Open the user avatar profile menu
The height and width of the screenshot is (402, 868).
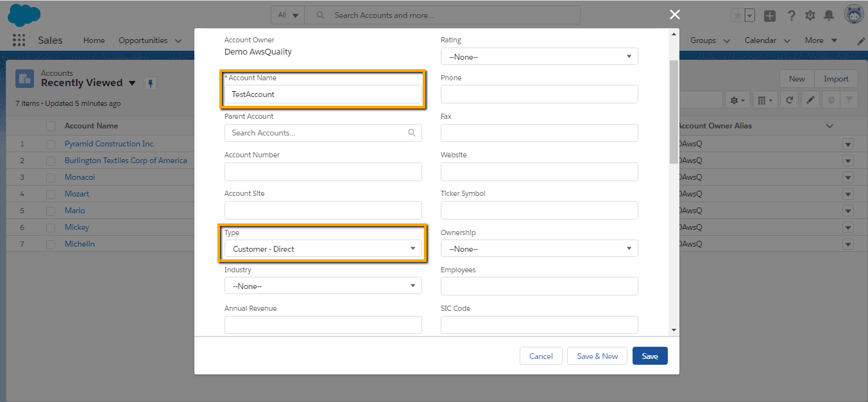[853, 15]
